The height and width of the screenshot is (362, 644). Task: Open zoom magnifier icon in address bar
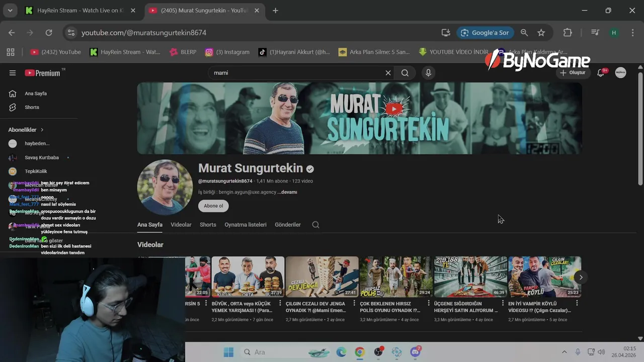click(x=524, y=33)
